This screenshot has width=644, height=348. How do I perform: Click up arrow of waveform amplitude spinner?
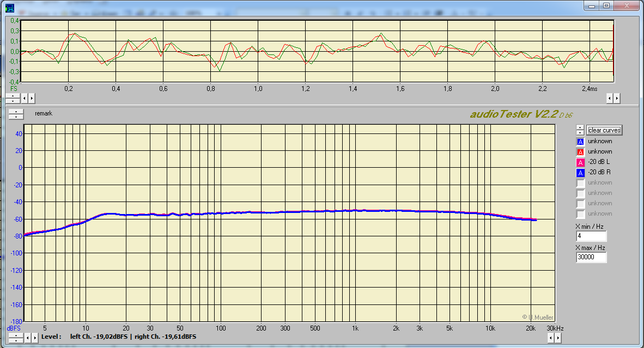click(13, 96)
